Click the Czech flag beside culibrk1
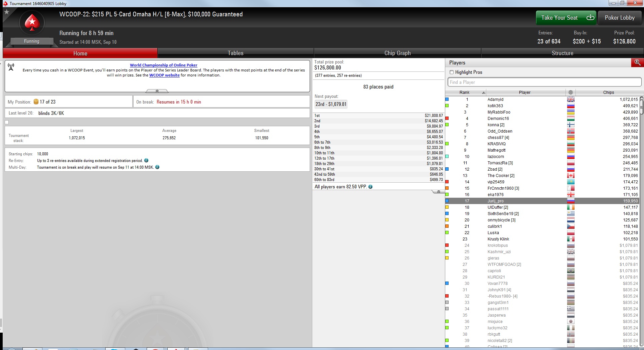Image resolution: width=644 pixels, height=350 pixels. 571,226
